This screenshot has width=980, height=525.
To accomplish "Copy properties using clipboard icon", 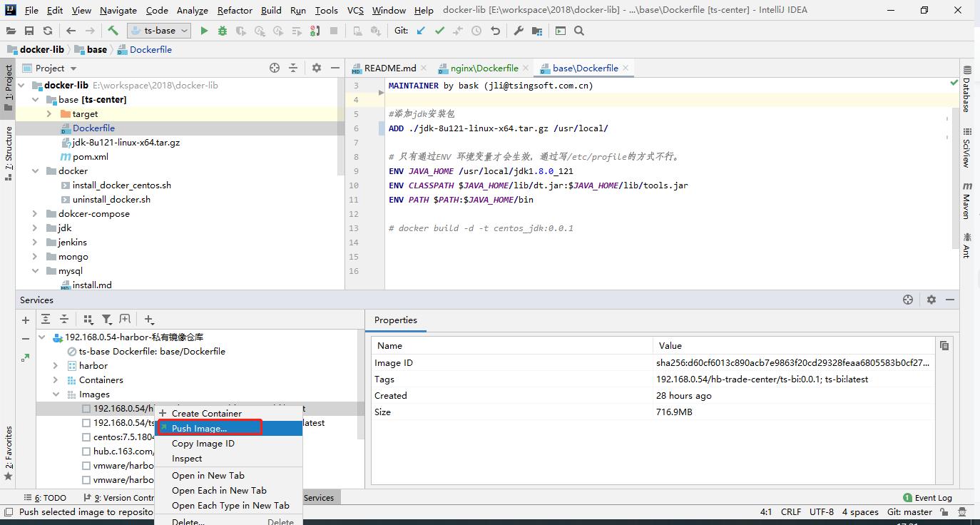I will (944, 345).
